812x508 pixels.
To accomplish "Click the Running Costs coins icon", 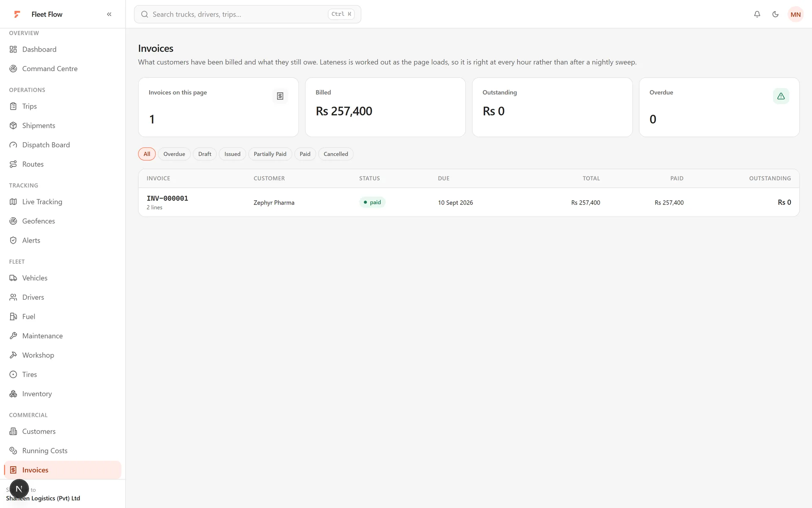I will click(13, 451).
